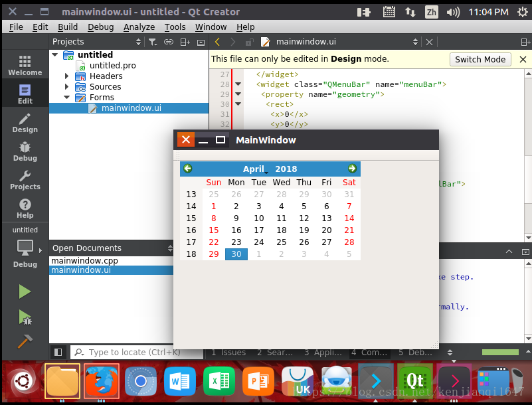Image resolution: width=532 pixels, height=405 pixels.
Task: Open Debug mode in sidebar
Action: [25, 151]
